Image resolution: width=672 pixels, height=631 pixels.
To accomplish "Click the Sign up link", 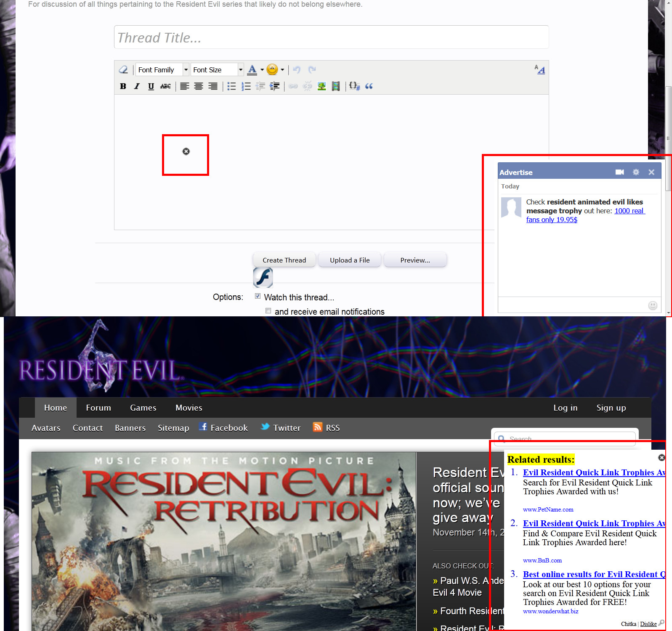I will click(611, 408).
